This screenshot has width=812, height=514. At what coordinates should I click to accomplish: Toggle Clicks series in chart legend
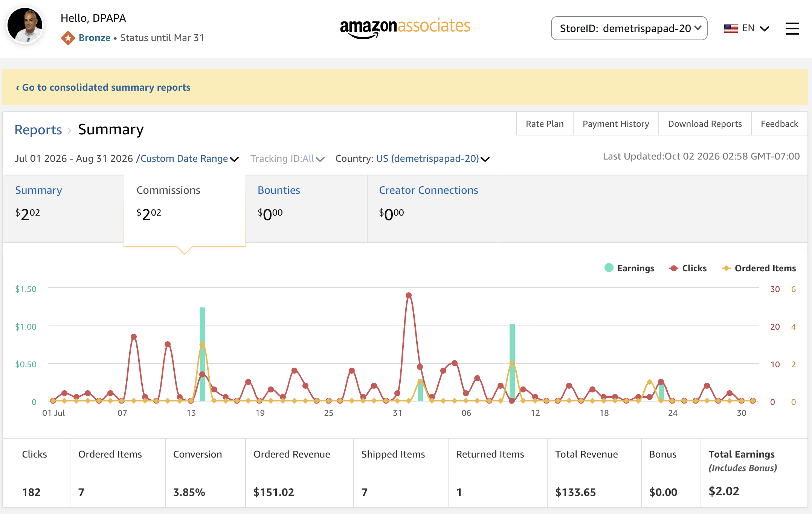click(x=688, y=268)
